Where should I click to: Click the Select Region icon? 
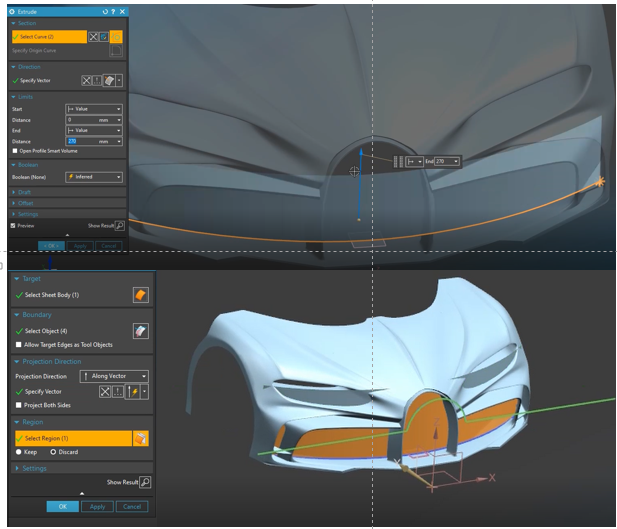pyautogui.click(x=141, y=438)
